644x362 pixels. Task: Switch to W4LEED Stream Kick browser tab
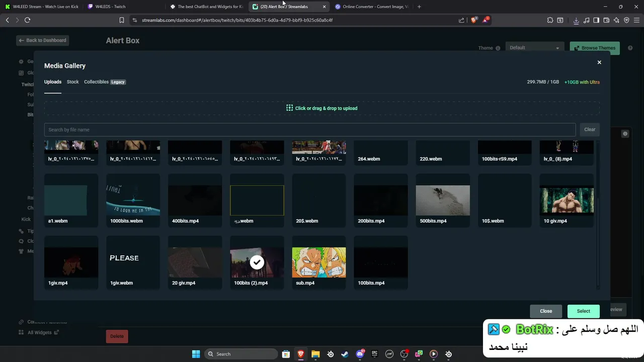[41, 7]
